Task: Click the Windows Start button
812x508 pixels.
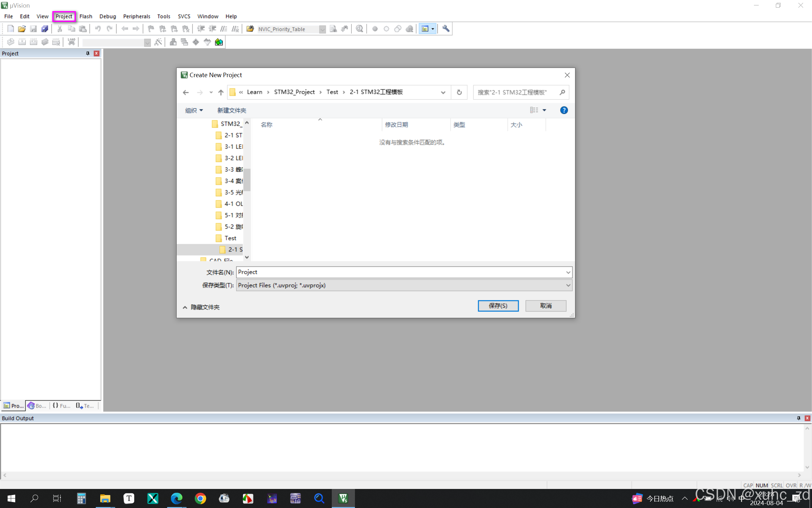Action: pyautogui.click(x=11, y=498)
